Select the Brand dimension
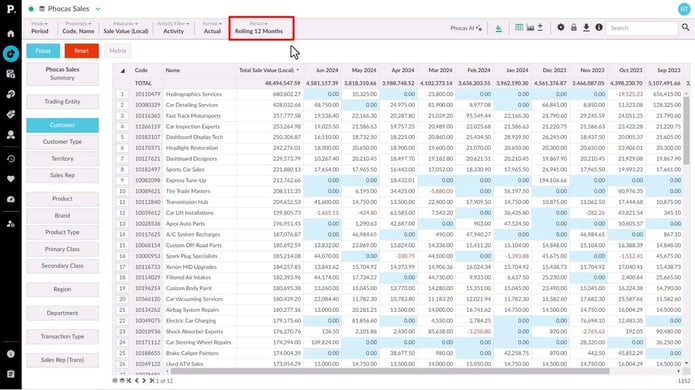The height and width of the screenshot is (390, 695). click(62, 215)
